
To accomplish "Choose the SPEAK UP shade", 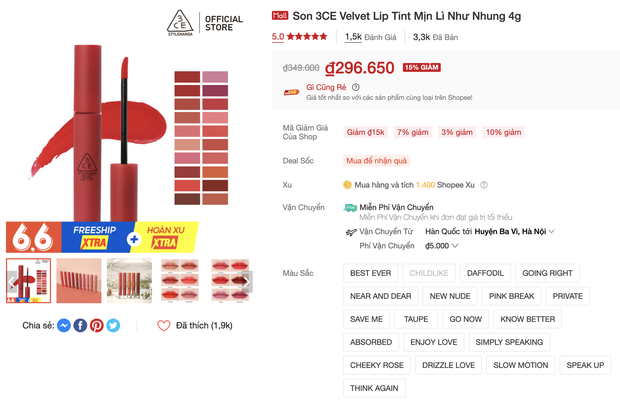I will tap(585, 365).
